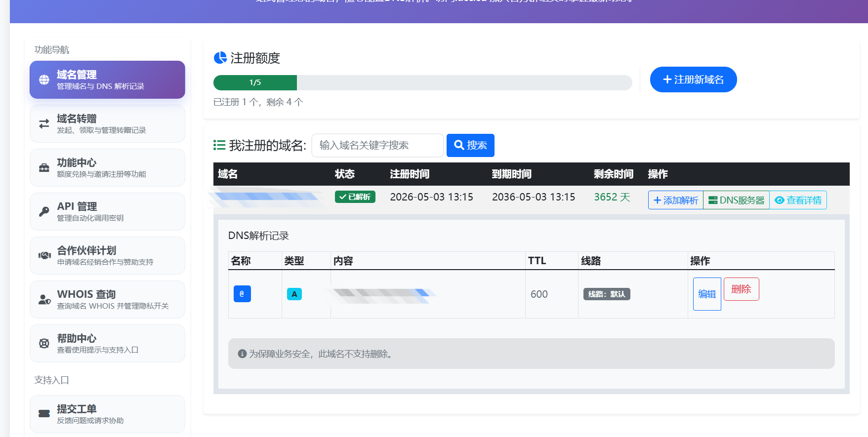The width and height of the screenshot is (868, 437).
Task: Click the DNS解析记录 heading
Action: [x=258, y=236]
